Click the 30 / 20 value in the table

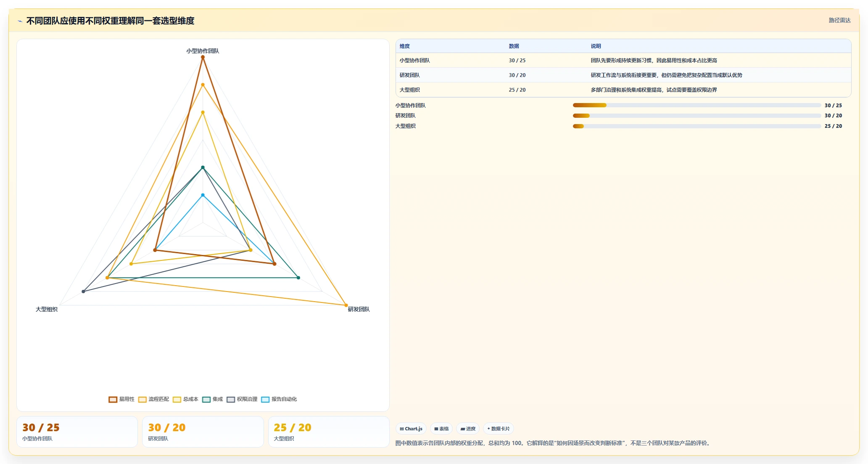[x=517, y=75]
